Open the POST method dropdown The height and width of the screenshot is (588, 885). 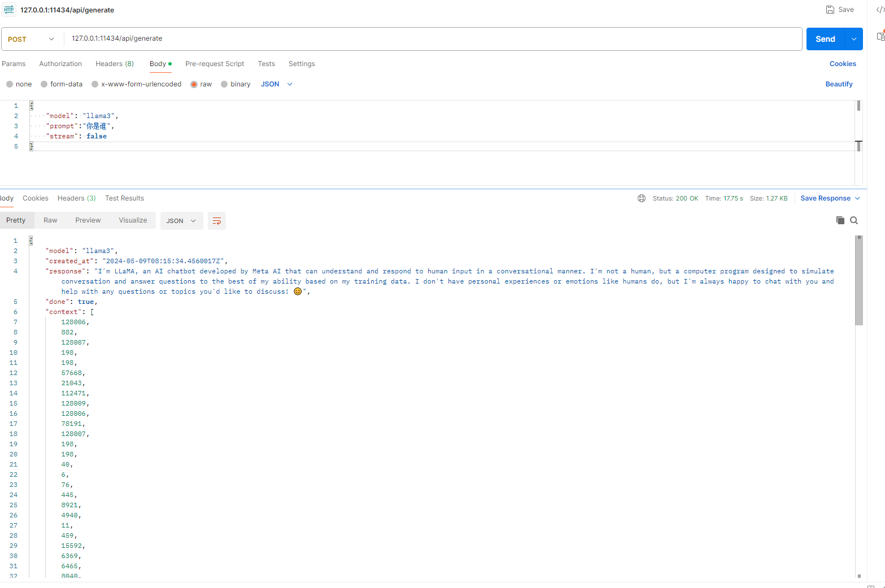coord(32,39)
